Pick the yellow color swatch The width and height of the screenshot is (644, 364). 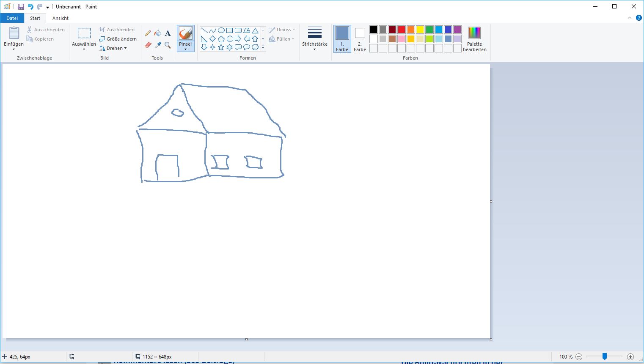pyautogui.click(x=420, y=30)
